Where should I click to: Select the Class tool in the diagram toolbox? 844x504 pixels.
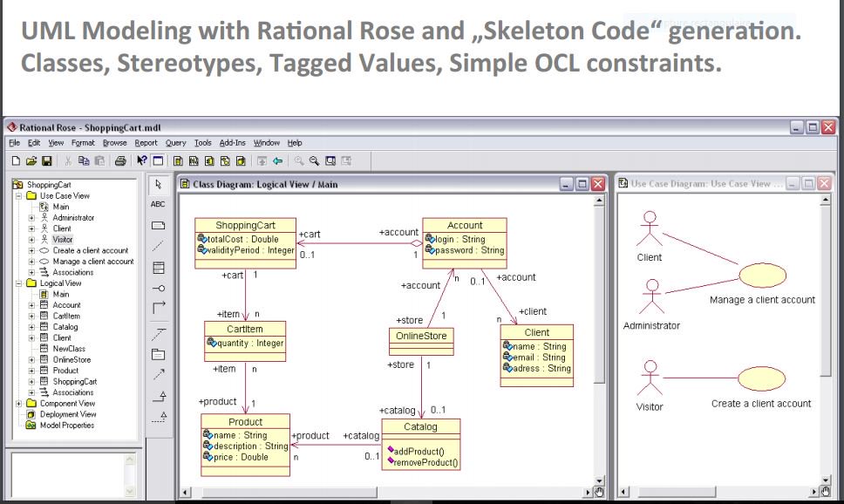point(159,268)
